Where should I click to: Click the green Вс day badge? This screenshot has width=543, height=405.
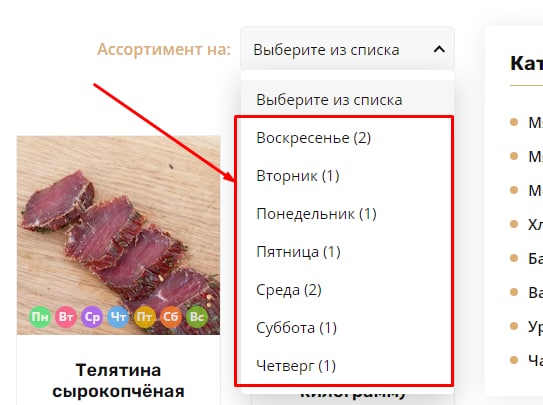(197, 317)
